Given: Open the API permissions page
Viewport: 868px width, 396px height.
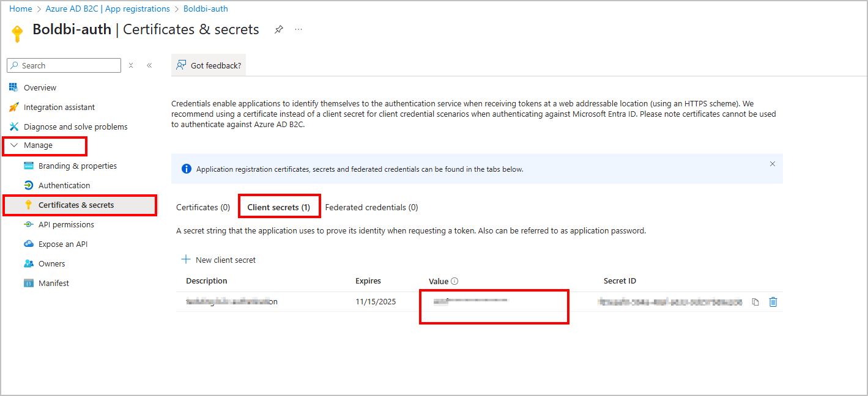Looking at the screenshot, I should [66, 224].
